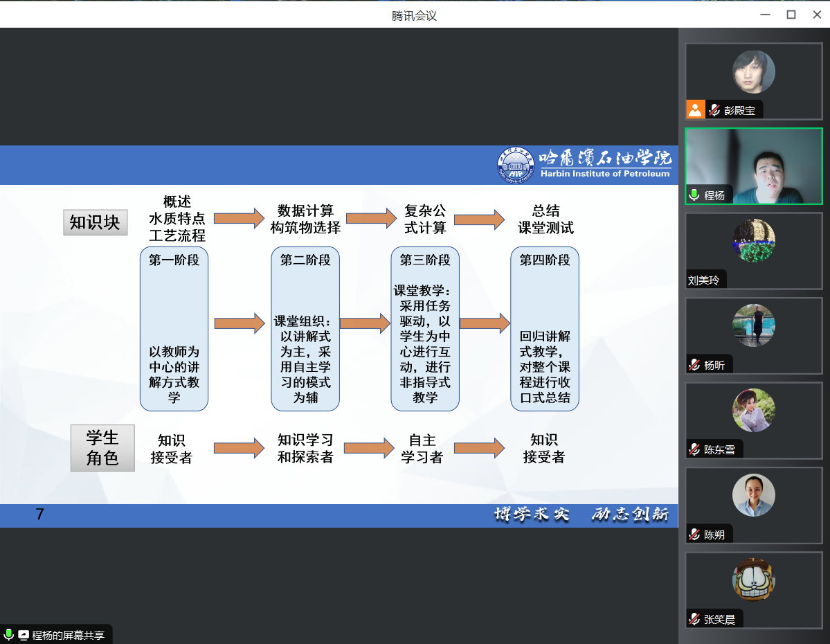Click the 程杨的屏幕共享 status label
Screen dimensions: 830x644
click(x=69, y=635)
